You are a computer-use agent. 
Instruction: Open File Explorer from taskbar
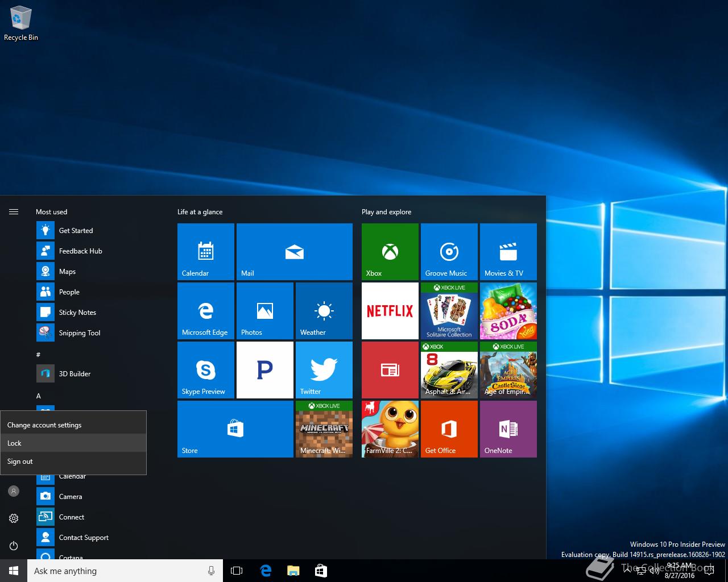293,571
